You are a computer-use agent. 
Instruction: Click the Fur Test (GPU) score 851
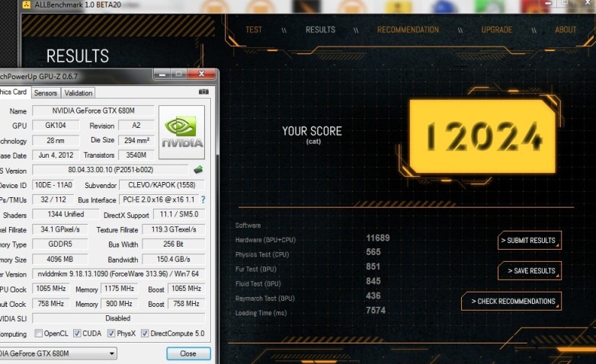[373, 267]
